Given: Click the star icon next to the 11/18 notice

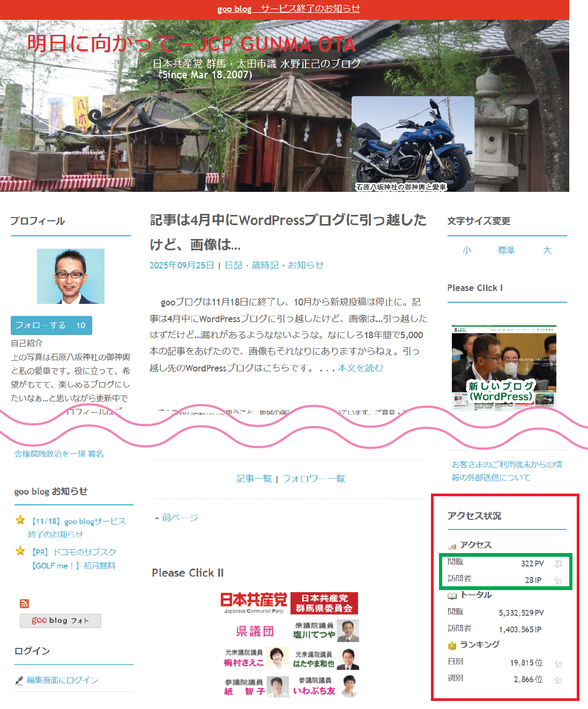Looking at the screenshot, I should pyautogui.click(x=20, y=520).
